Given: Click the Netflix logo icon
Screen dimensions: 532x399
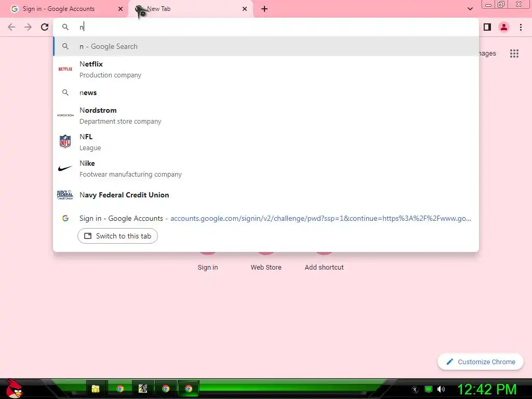Looking at the screenshot, I should (x=65, y=69).
